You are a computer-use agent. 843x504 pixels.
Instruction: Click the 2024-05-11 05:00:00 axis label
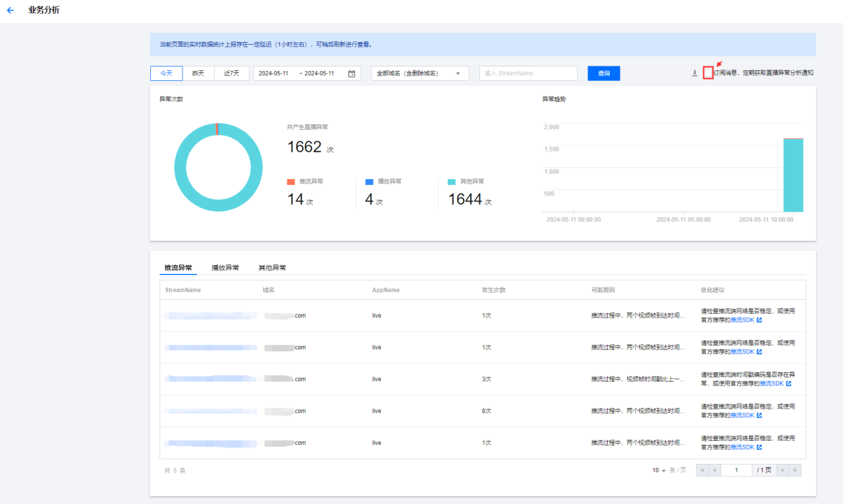[x=683, y=220]
